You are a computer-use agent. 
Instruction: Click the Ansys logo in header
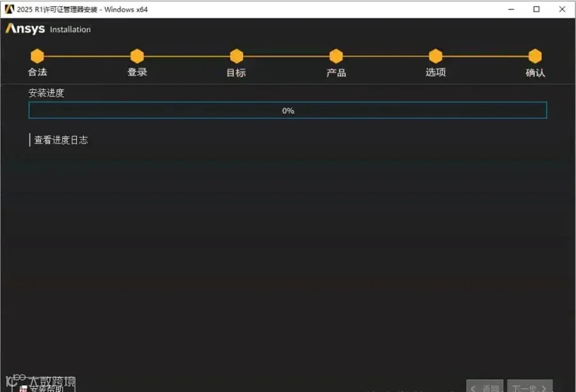[25, 29]
